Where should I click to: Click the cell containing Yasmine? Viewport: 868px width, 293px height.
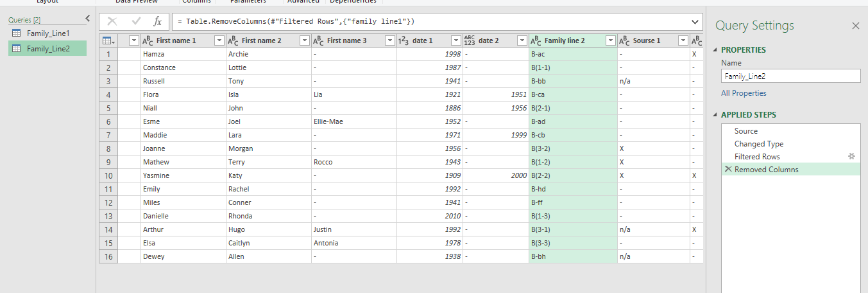tap(183, 175)
